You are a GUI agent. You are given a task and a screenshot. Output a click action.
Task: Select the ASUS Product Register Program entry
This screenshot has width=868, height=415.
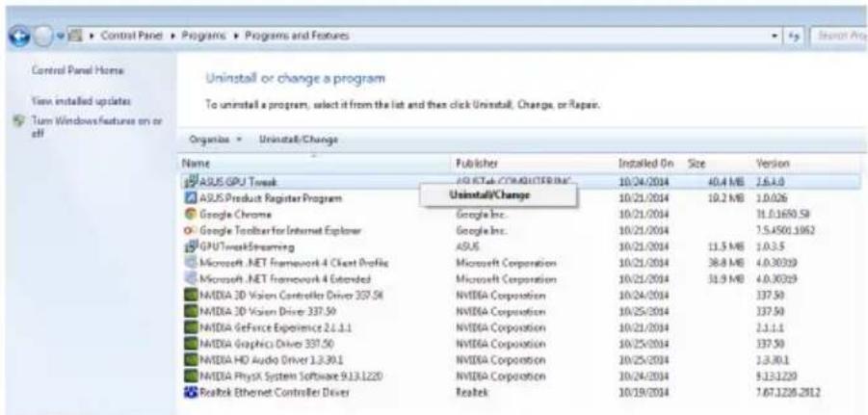[x=271, y=197]
